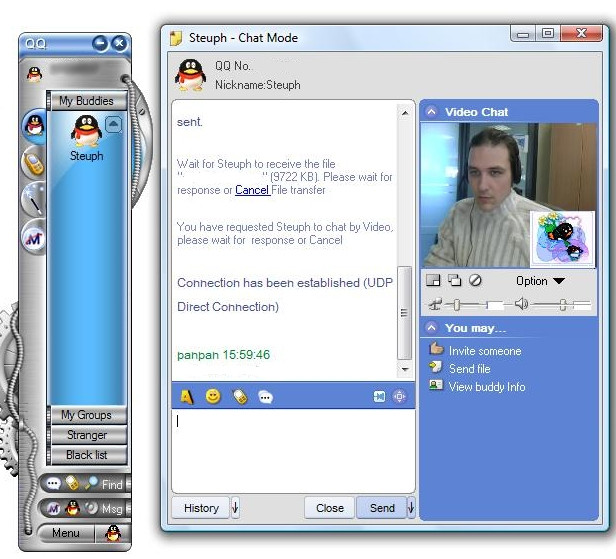
Task: Click the round target icon in chat toolbar
Action: 400,397
